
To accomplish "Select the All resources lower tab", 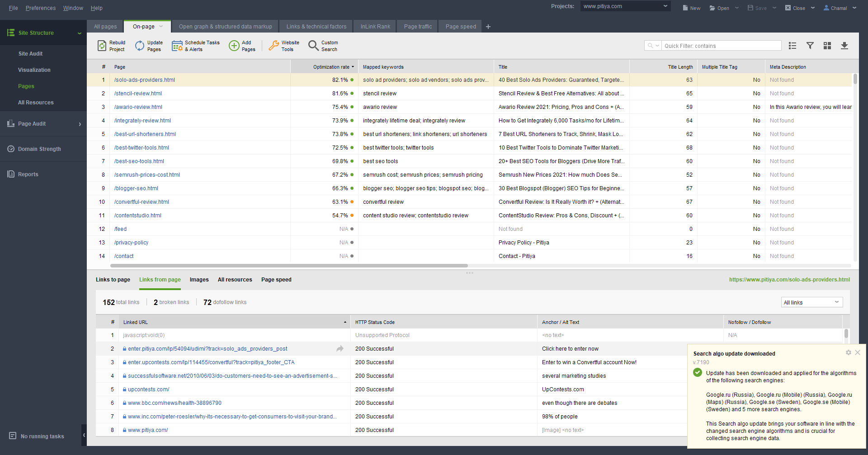I will 235,280.
